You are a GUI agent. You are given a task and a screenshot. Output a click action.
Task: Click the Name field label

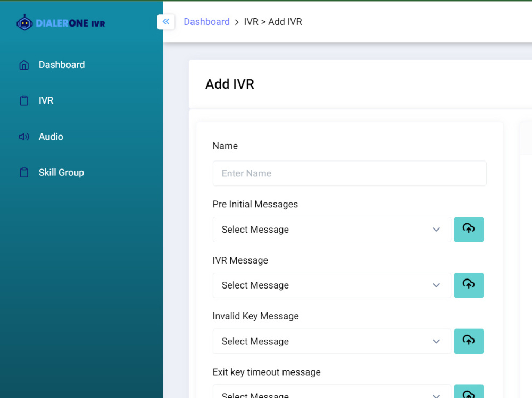pyautogui.click(x=225, y=146)
